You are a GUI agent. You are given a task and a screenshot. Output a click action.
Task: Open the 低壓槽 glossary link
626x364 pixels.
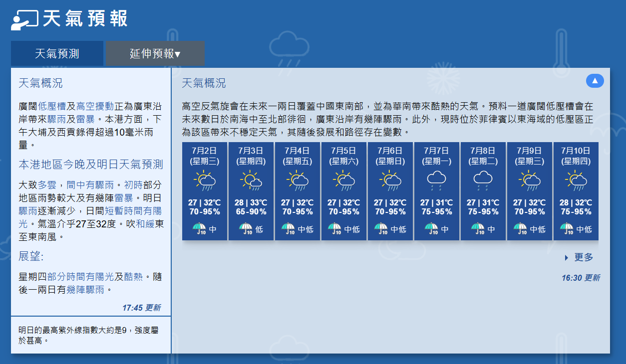tap(52, 106)
